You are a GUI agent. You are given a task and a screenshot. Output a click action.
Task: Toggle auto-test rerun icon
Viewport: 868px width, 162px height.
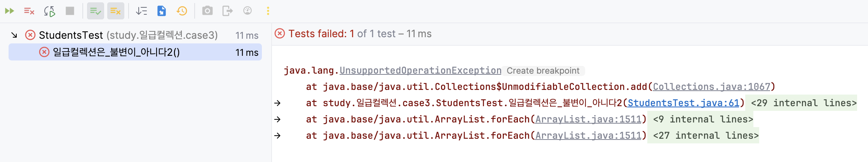pos(49,11)
